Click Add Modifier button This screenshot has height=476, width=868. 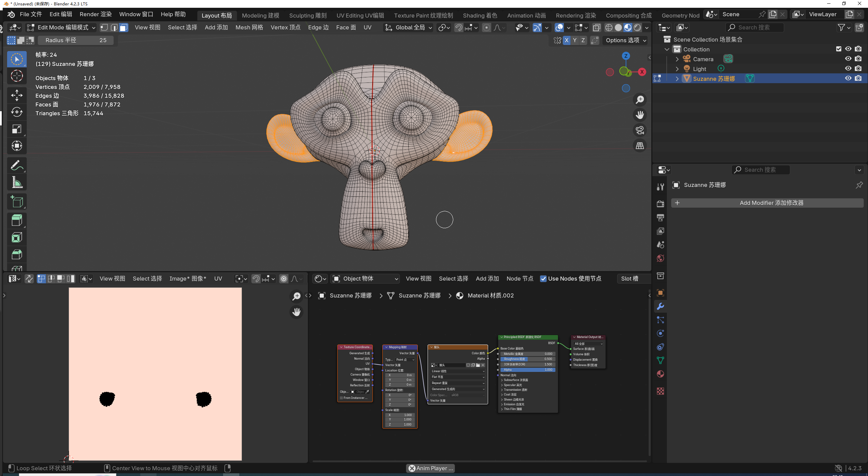tap(767, 203)
